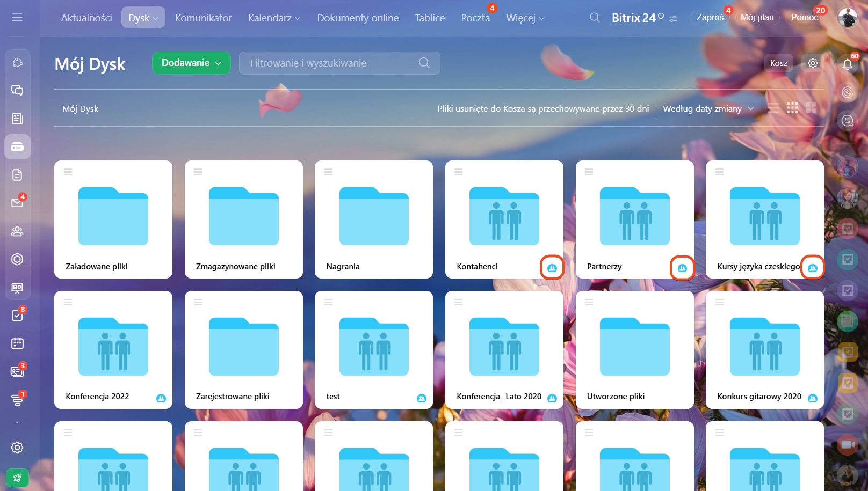Open the sidebar settings gear icon
This screenshot has height=491, width=868.
click(x=17, y=448)
